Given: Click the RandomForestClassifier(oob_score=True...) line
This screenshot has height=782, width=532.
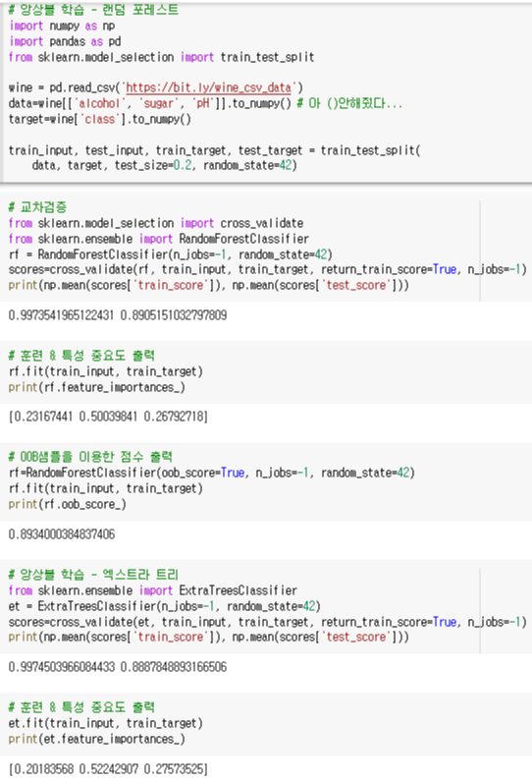Looking at the screenshot, I should click(212, 473).
